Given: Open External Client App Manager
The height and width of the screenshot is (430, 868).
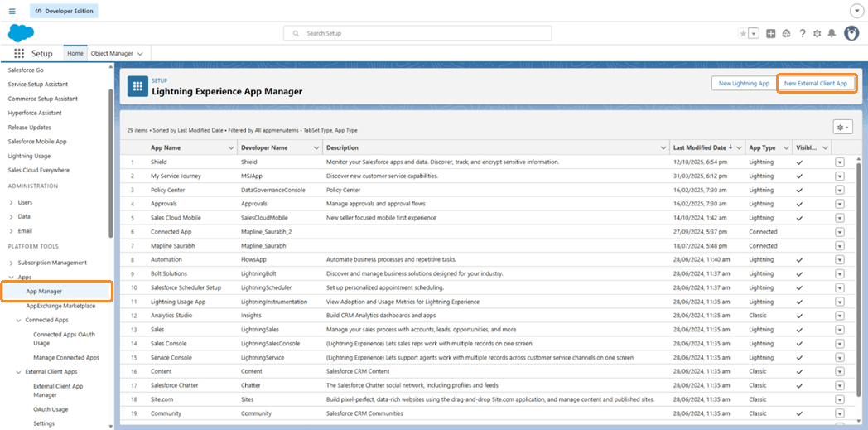Looking at the screenshot, I should tap(58, 391).
